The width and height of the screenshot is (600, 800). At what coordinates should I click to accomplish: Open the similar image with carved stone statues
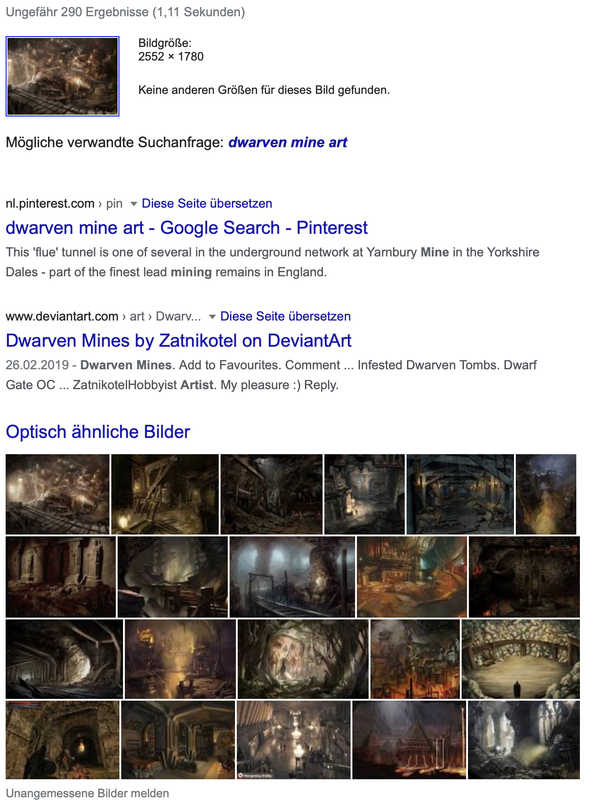(61, 577)
